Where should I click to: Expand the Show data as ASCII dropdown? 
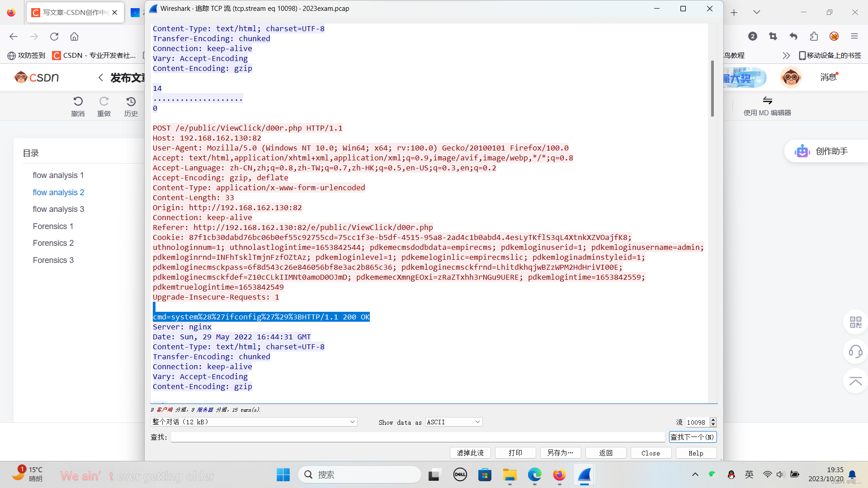point(453,422)
